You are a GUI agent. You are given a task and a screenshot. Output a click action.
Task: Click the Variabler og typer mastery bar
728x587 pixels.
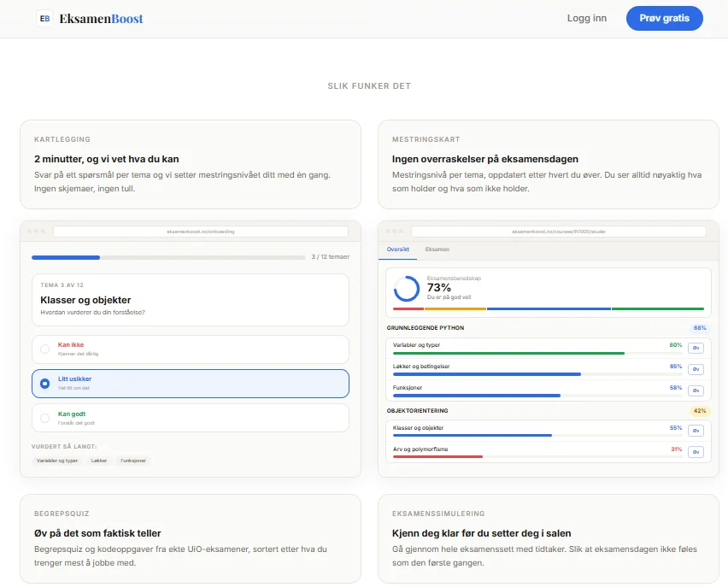[537, 354]
